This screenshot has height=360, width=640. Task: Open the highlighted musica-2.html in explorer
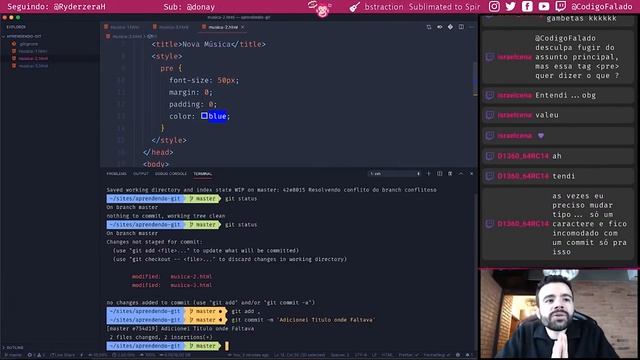pyautogui.click(x=33, y=58)
